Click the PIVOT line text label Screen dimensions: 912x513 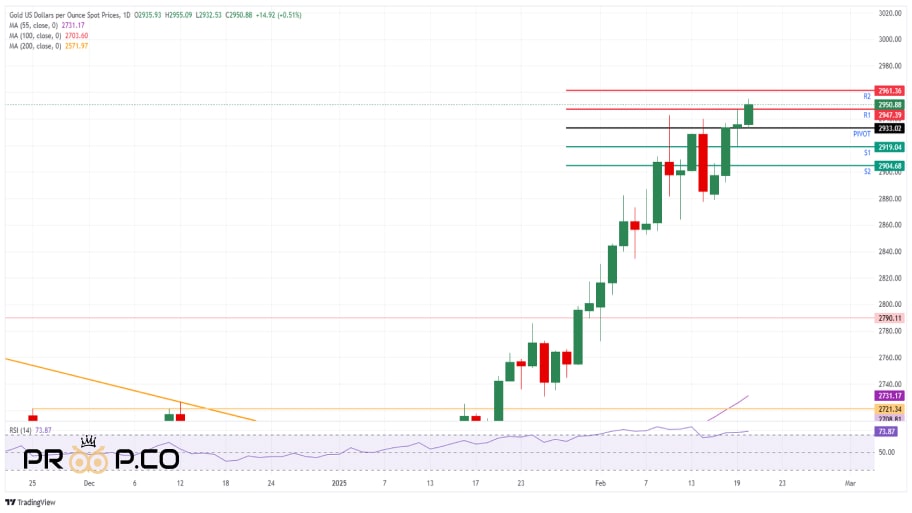(861, 134)
